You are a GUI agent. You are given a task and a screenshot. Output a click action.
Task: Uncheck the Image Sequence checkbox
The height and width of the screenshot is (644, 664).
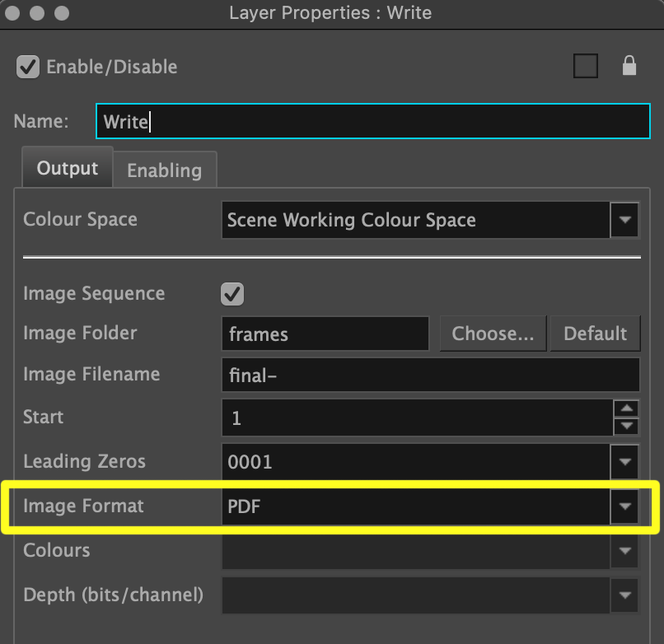[233, 294]
